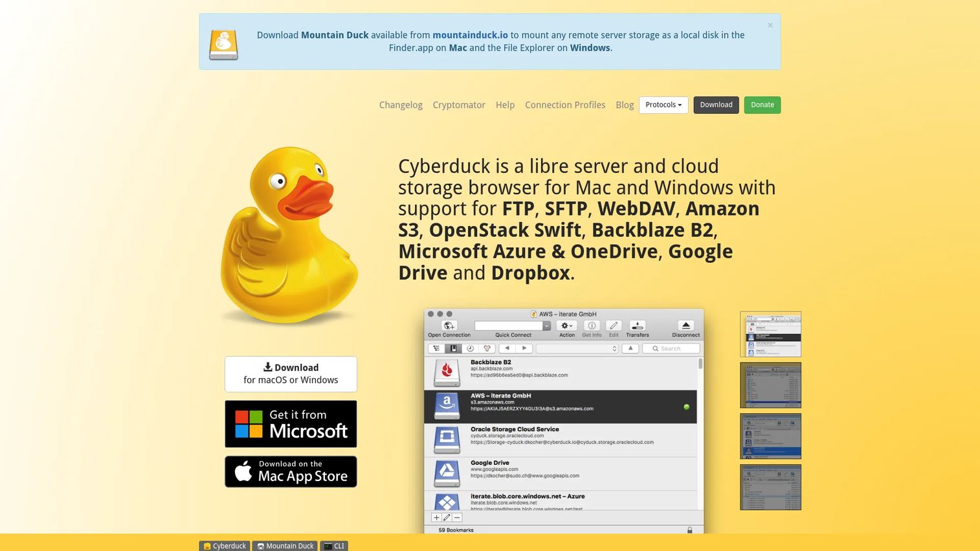Viewport: 980px width, 551px height.
Task: Click api.backblaze.com hostname text
Action: click(491, 368)
